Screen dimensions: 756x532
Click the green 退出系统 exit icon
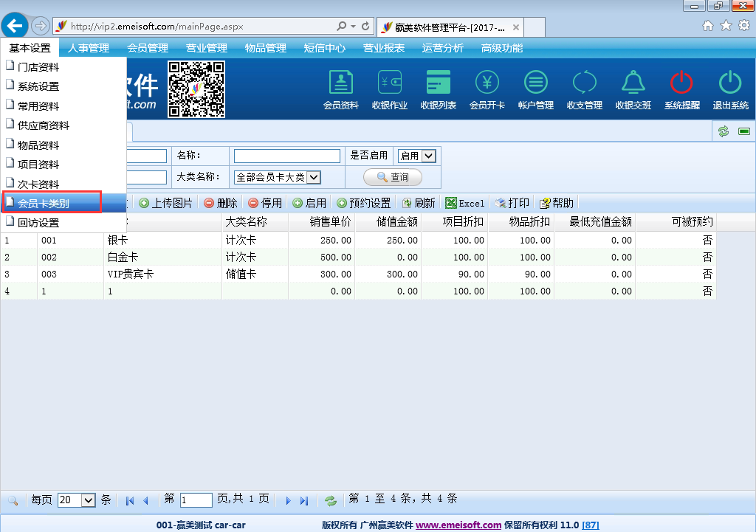point(730,90)
